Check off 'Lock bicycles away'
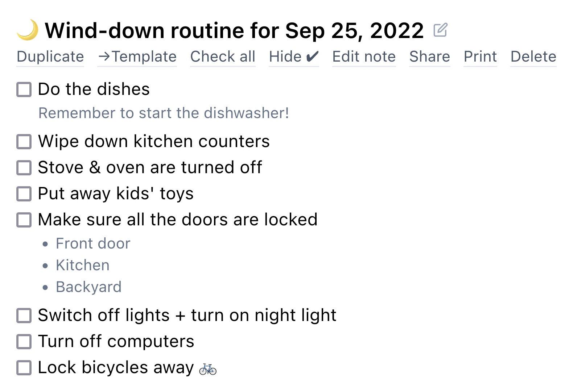Viewport: 573px width, 392px height. click(x=24, y=367)
